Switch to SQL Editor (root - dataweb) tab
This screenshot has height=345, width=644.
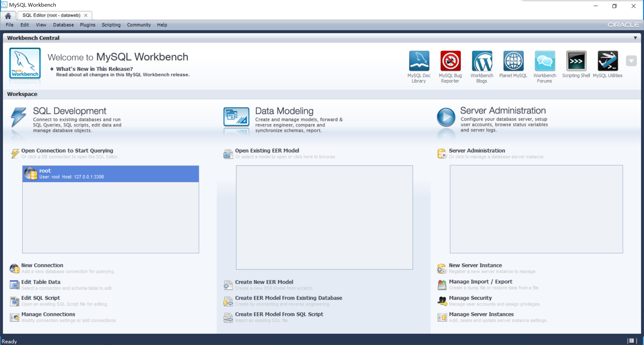tap(51, 15)
